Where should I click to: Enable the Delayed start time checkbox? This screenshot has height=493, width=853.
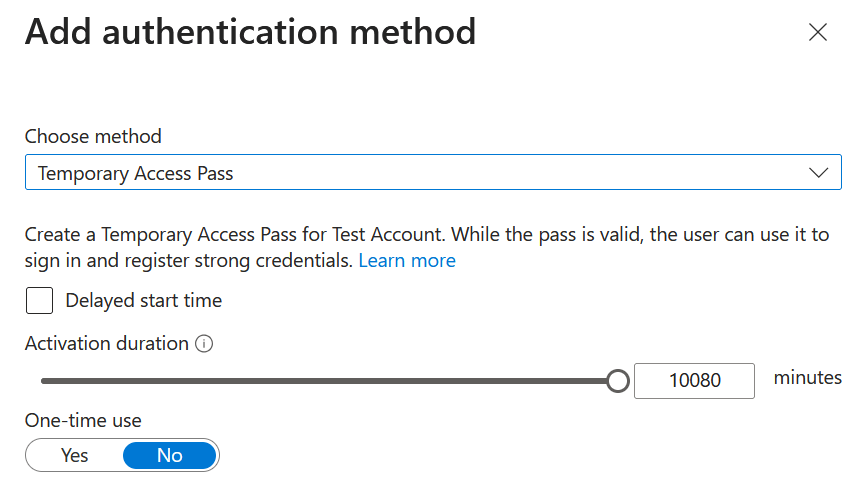[x=40, y=301]
